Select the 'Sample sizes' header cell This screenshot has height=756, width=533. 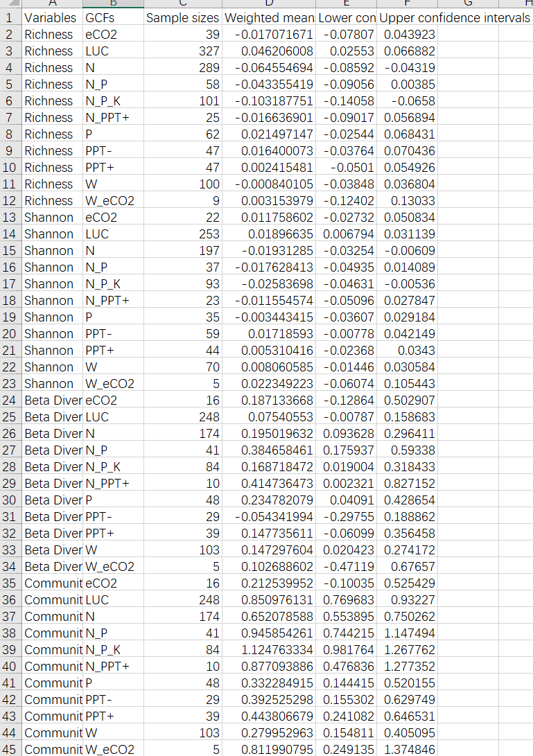[183, 18]
